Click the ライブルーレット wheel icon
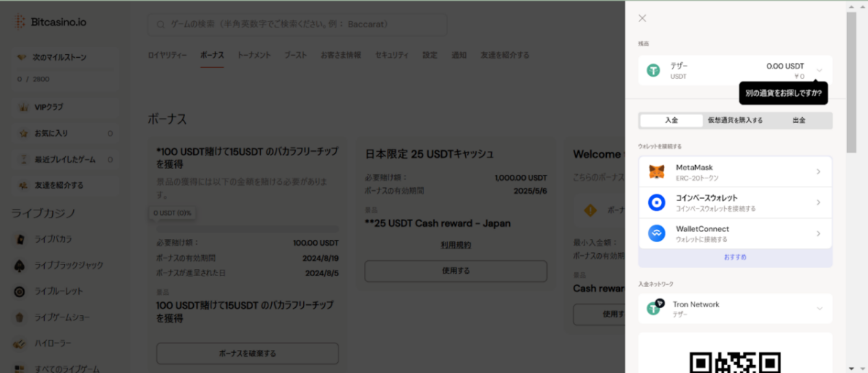The width and height of the screenshot is (868, 373). click(x=20, y=291)
